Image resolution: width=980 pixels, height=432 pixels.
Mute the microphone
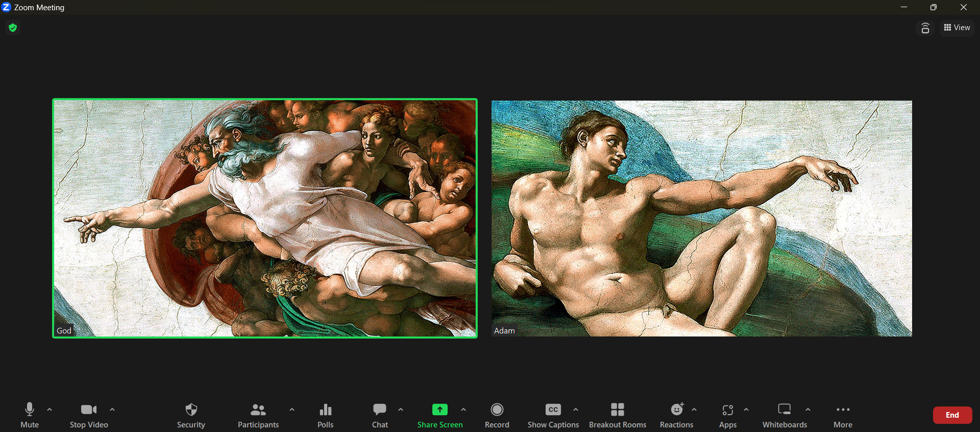[30, 415]
